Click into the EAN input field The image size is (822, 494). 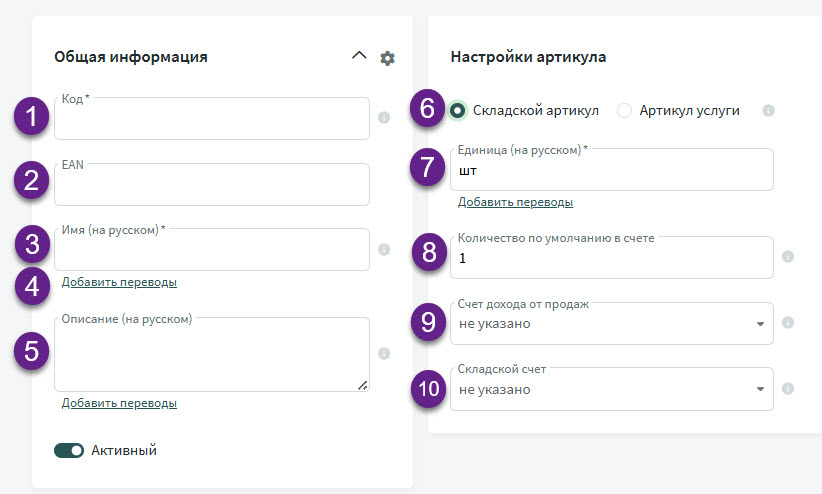pyautogui.click(x=212, y=185)
